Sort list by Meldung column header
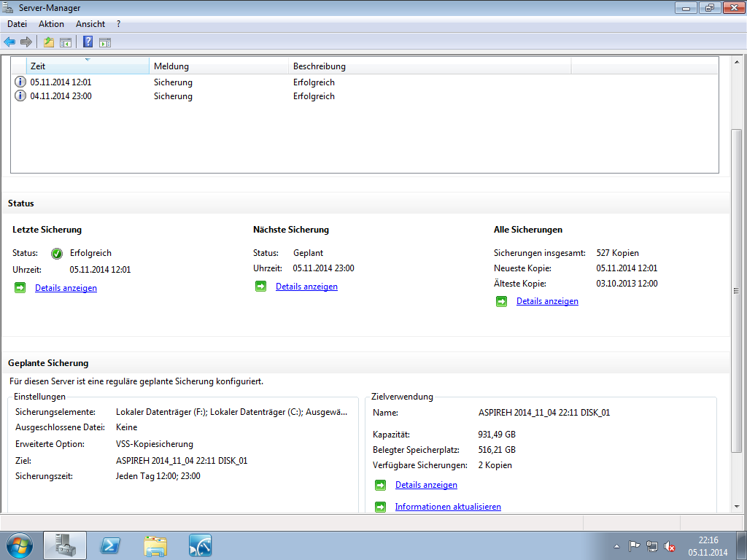747x560 pixels. click(219, 66)
